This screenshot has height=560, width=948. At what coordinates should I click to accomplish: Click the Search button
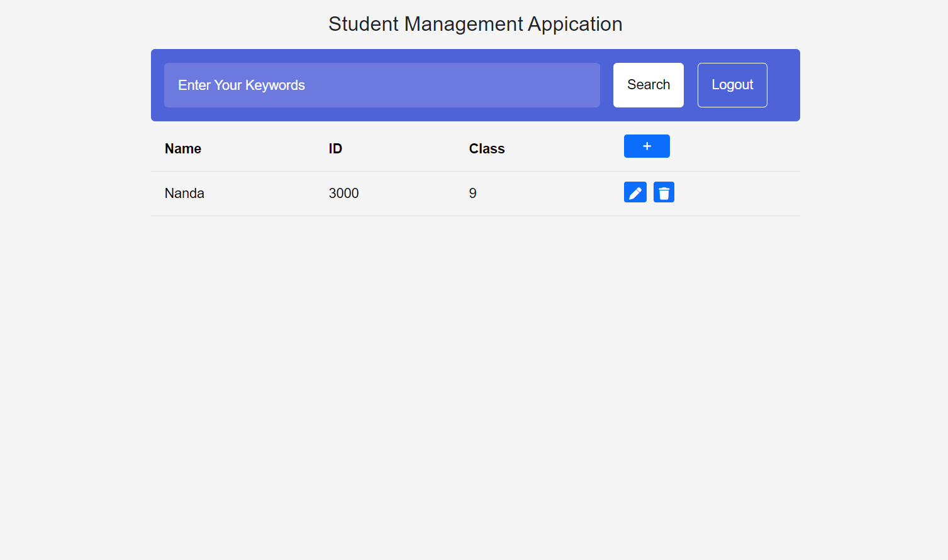click(648, 85)
